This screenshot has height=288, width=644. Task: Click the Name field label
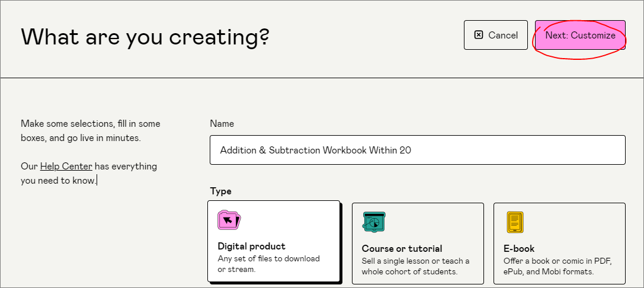coord(222,124)
